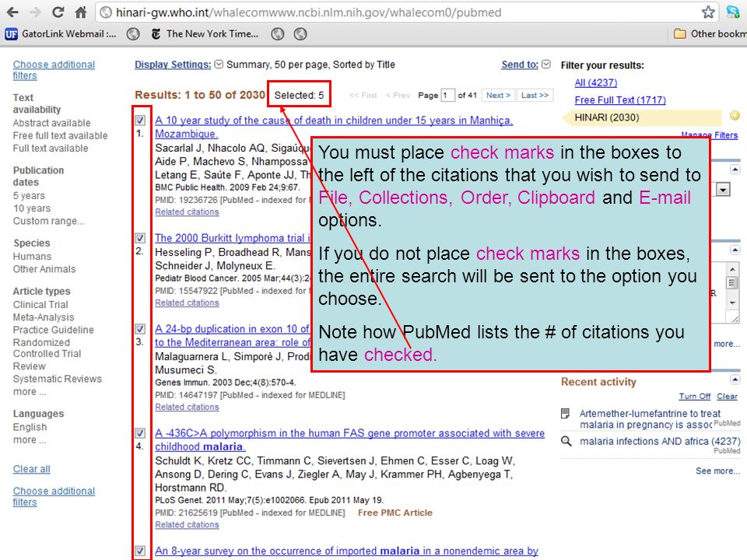The width and height of the screenshot is (747, 560).
Task: Filter by Systematic Reviews
Action: pos(57,379)
